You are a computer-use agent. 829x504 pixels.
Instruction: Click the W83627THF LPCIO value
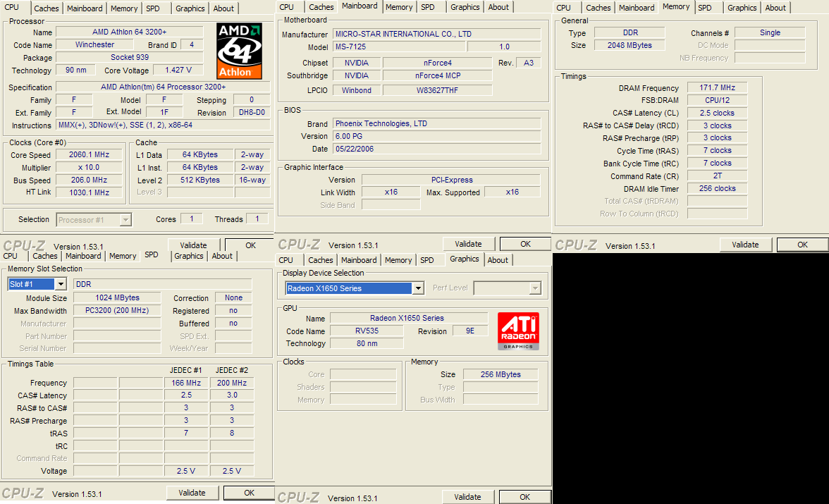[x=438, y=90]
